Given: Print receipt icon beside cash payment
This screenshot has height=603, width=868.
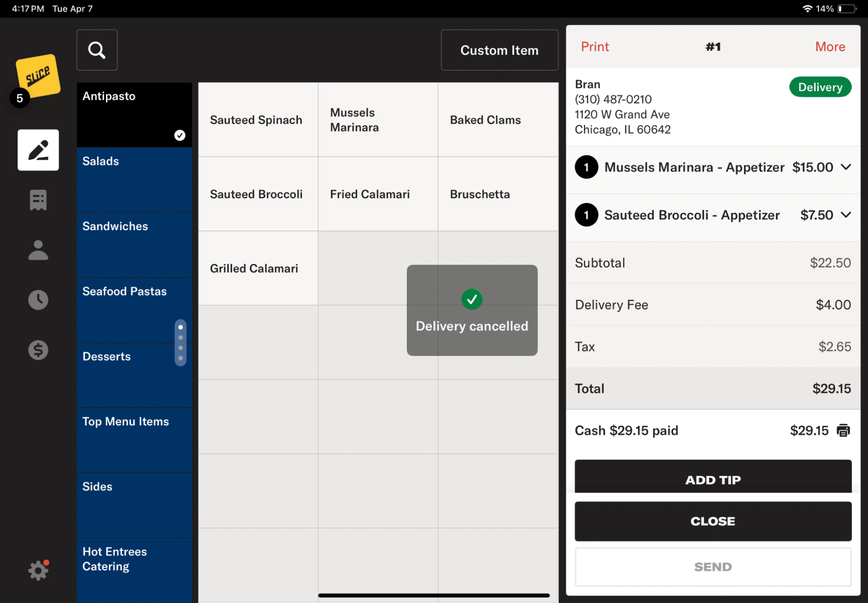Looking at the screenshot, I should (843, 430).
